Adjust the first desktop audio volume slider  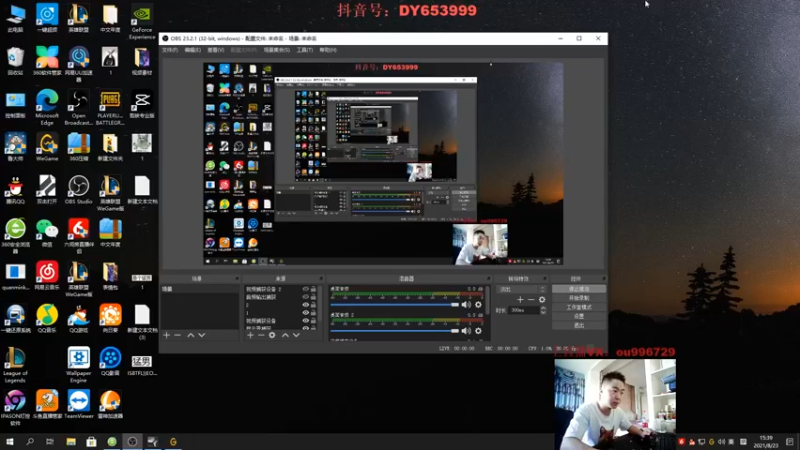coord(394,305)
